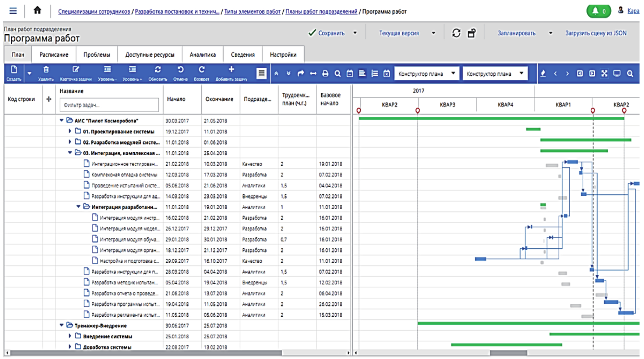Click the home icon in header

[x=37, y=10]
